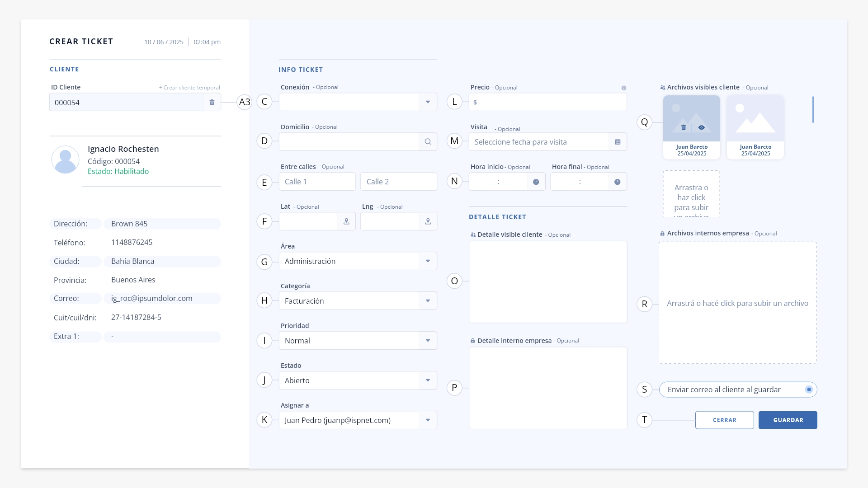Click the Lat field location pin icon
Viewport: 868px width, 488px height.
click(x=346, y=221)
